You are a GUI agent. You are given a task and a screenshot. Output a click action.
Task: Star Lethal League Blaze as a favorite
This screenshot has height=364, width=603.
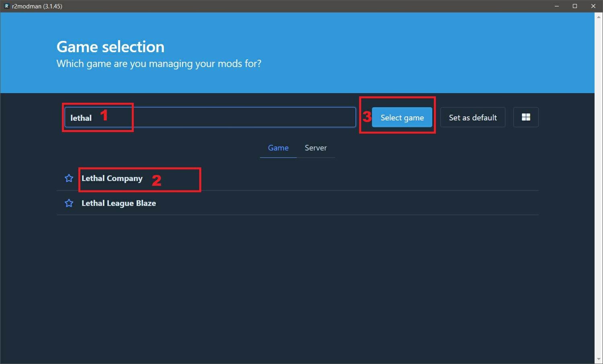(x=69, y=203)
